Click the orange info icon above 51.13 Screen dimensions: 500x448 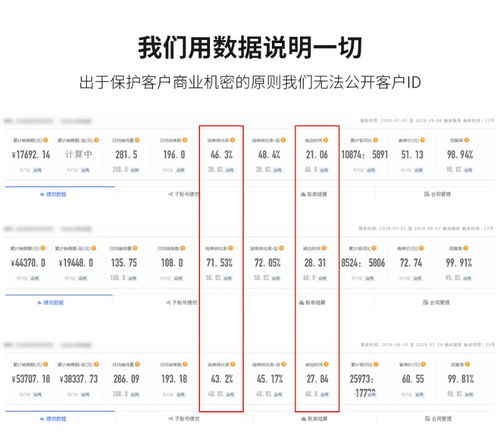pyautogui.click(x=423, y=140)
